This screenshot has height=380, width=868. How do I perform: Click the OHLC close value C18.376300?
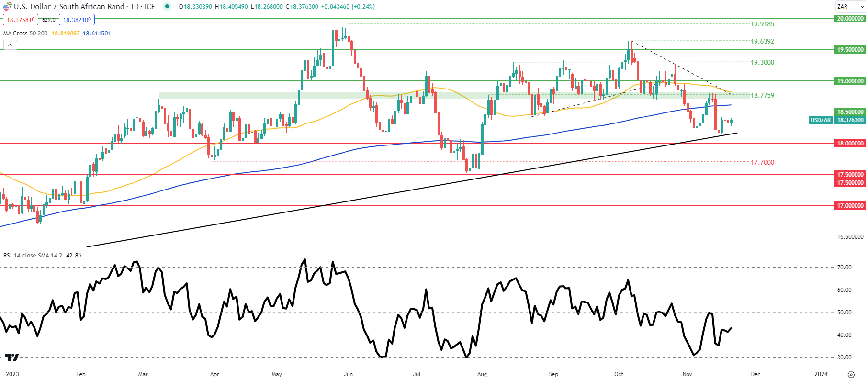coord(301,7)
